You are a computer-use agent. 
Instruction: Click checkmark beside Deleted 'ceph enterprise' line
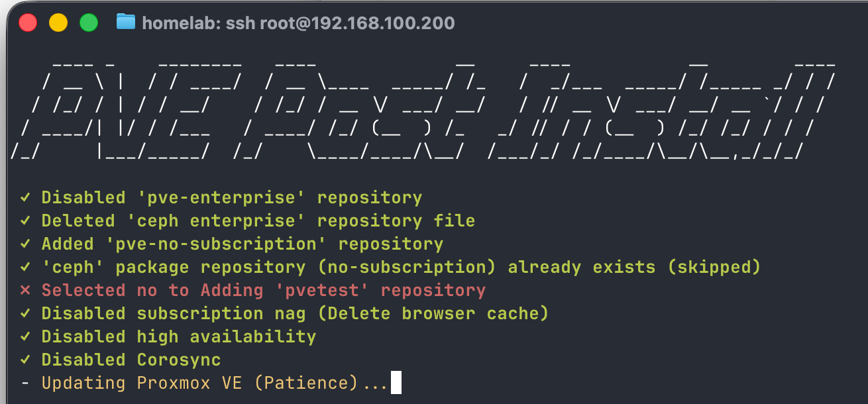pos(25,221)
